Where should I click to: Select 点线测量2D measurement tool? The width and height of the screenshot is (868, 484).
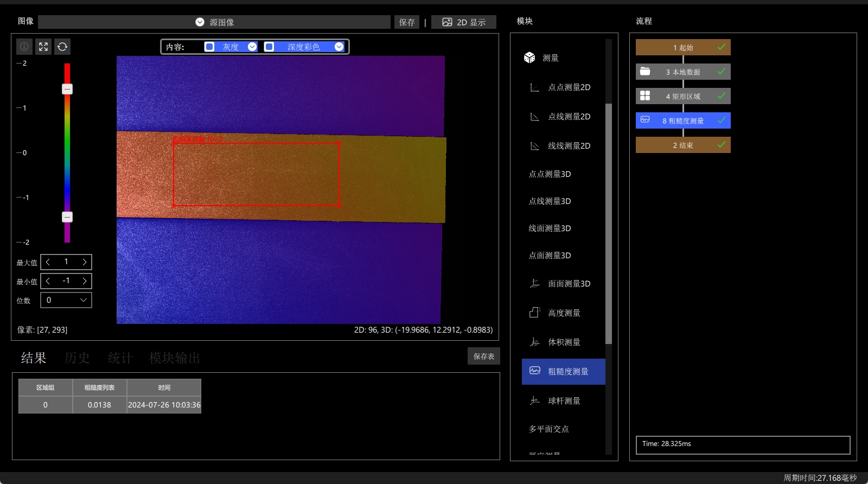(560, 117)
